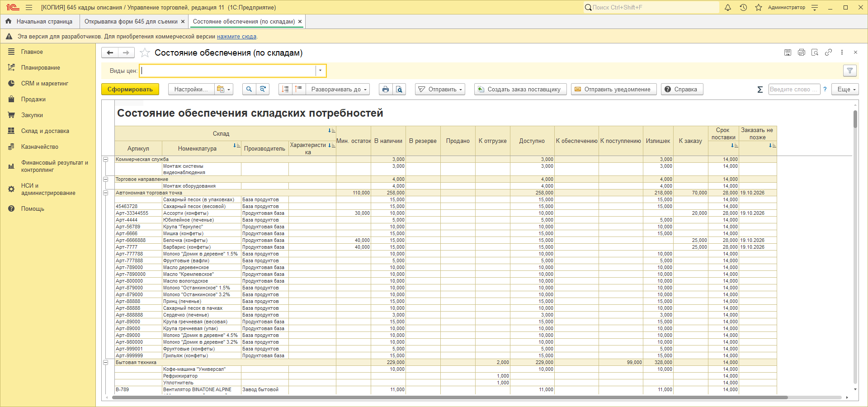Screen dimensions: 868x407
Task: Print the report with printer icon
Action: click(386, 90)
